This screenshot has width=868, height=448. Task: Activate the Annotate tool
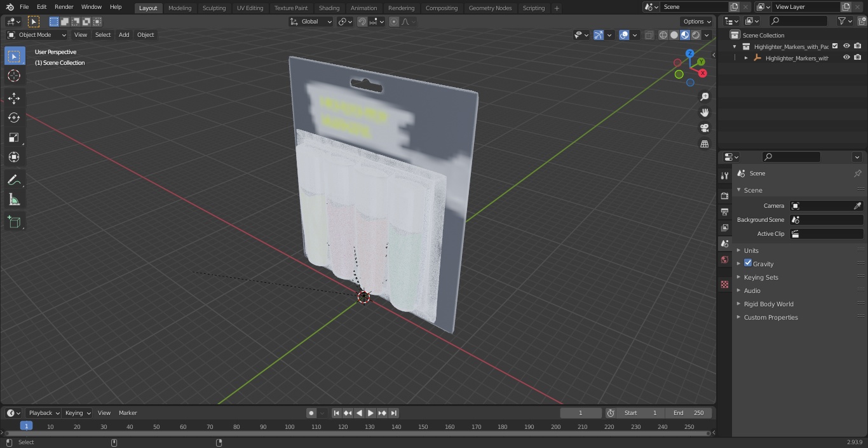14,180
